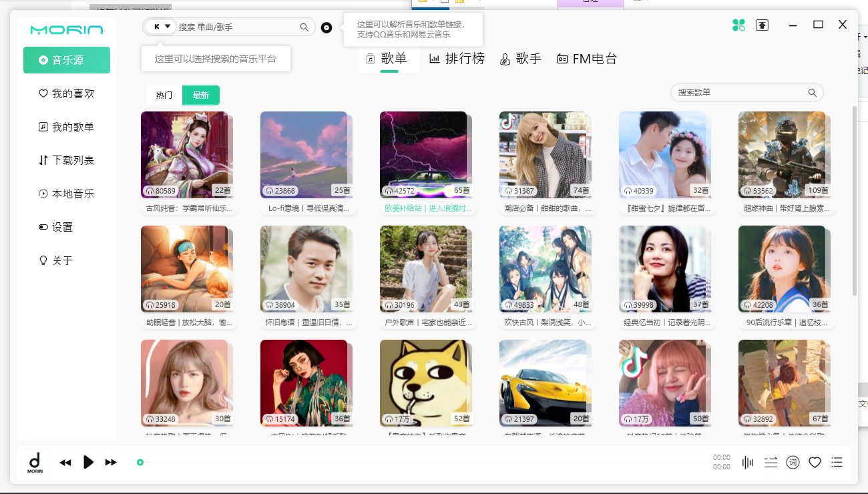Open the current play queue list icon
The width and height of the screenshot is (868, 494).
[x=836, y=462]
